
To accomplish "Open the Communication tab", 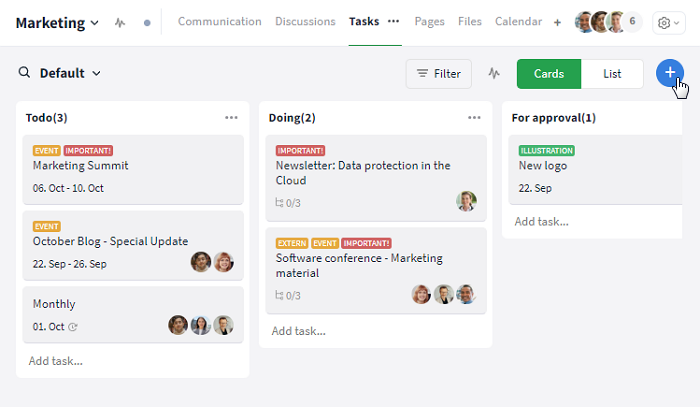I will pos(219,21).
